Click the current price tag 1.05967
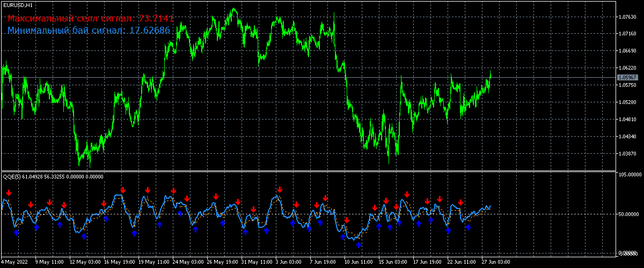This screenshot has height=268, width=644. click(627, 78)
